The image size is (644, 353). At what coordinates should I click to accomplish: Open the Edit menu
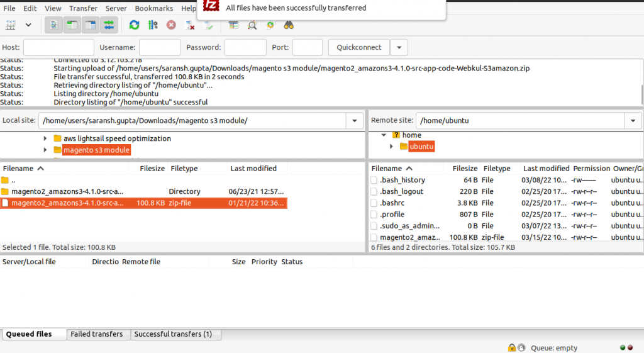click(x=30, y=8)
